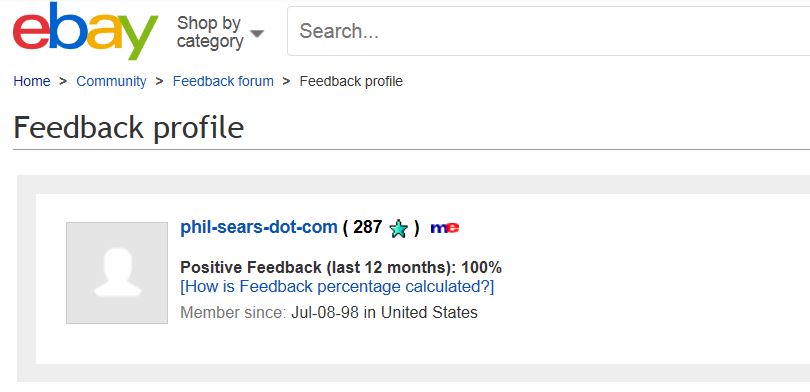The width and height of the screenshot is (810, 392).
Task: Focus the Search input field
Action: [549, 31]
